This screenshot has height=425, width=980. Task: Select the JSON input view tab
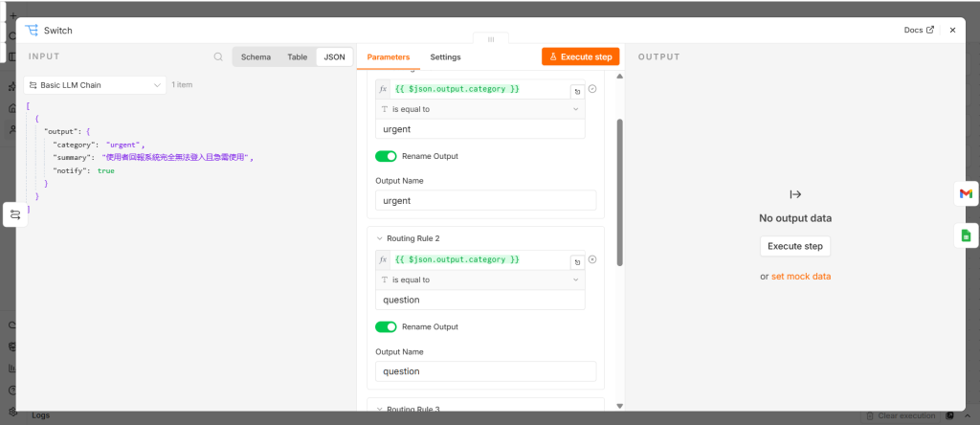click(x=334, y=56)
